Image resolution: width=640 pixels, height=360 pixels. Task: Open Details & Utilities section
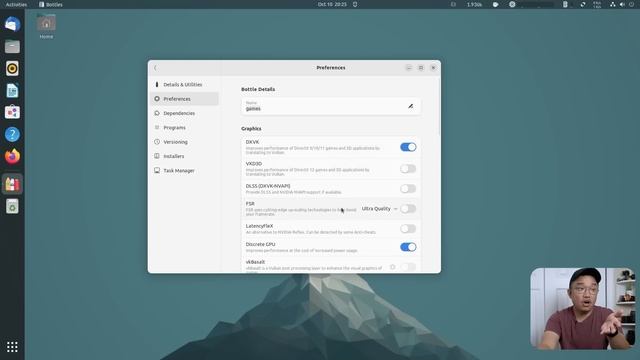tap(184, 84)
